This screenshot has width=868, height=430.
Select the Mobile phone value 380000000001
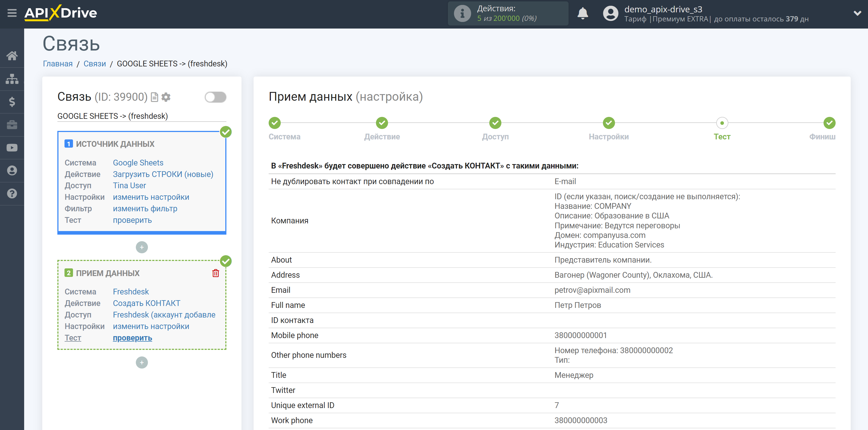click(x=581, y=335)
